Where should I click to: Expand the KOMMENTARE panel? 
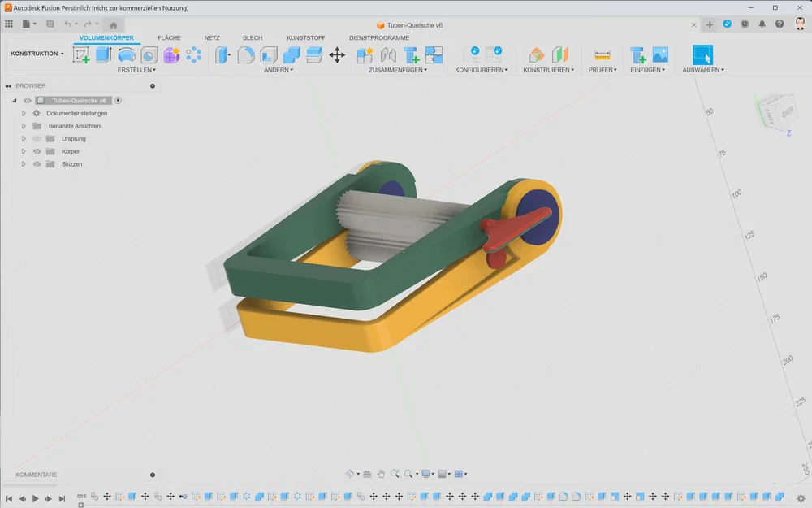point(153,475)
